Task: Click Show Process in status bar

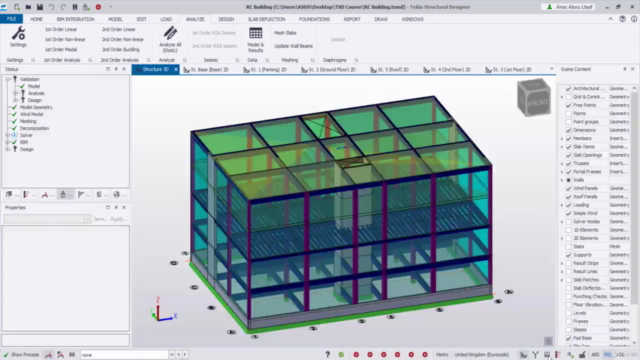Action: tap(21, 355)
